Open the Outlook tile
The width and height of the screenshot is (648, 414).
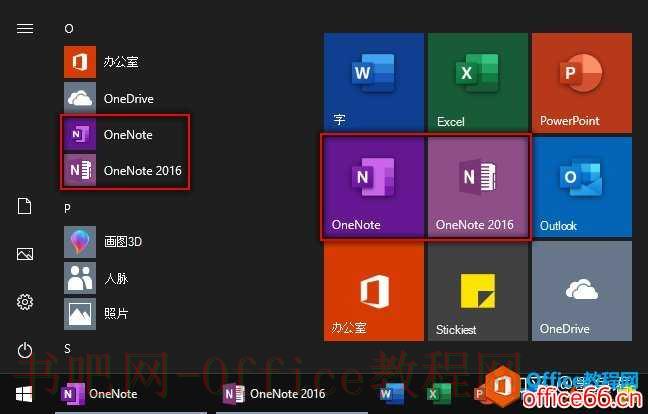pyautogui.click(x=582, y=187)
